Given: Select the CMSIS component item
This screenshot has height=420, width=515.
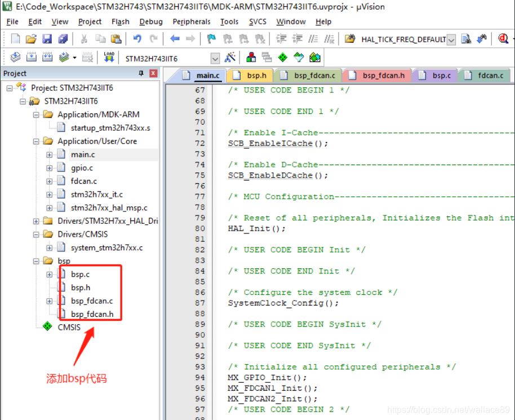Looking at the screenshot, I should (69, 328).
